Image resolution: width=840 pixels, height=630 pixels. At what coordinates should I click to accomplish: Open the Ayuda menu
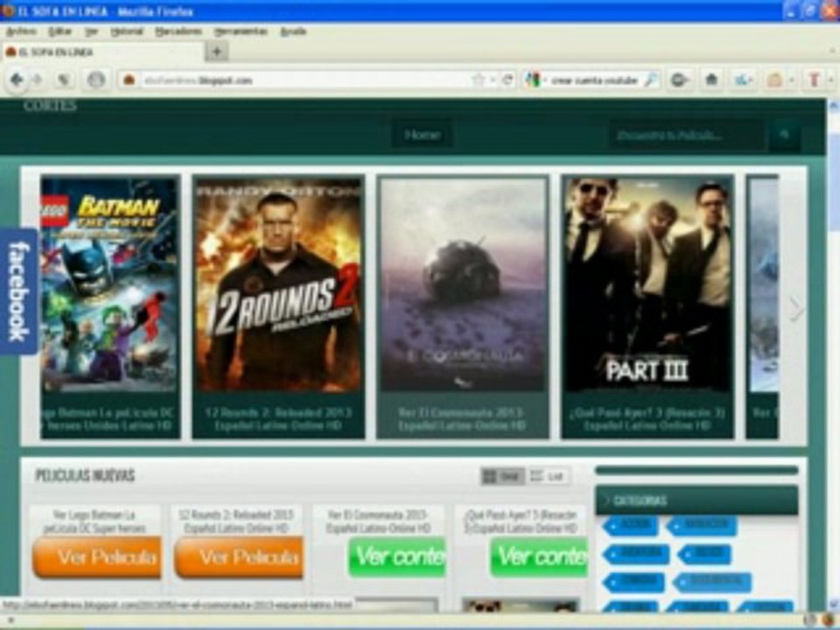(x=294, y=31)
